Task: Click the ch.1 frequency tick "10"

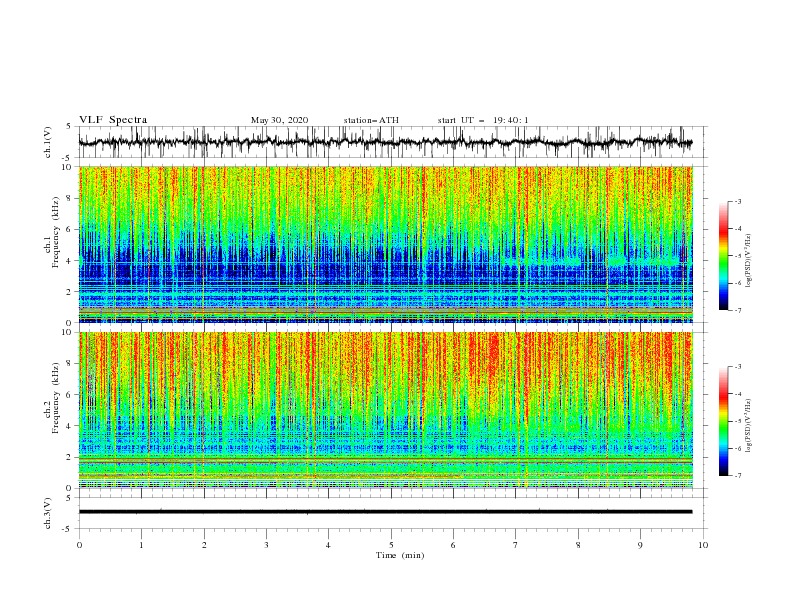Action: (68, 167)
